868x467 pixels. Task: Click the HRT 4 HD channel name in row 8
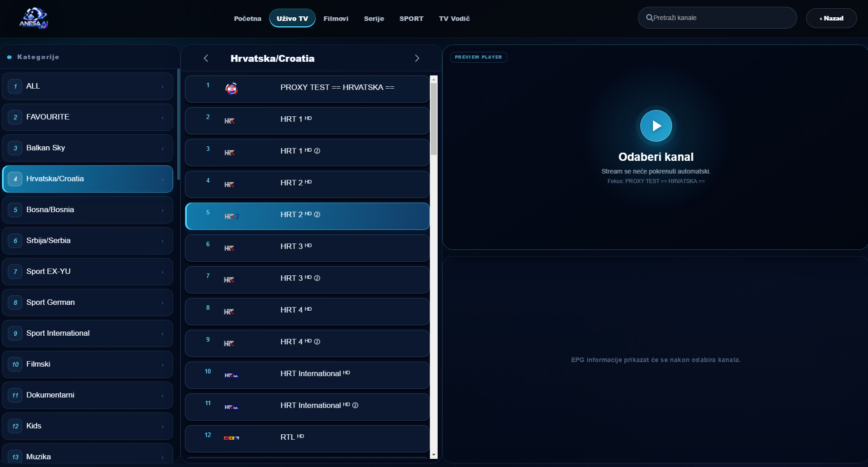pos(296,310)
